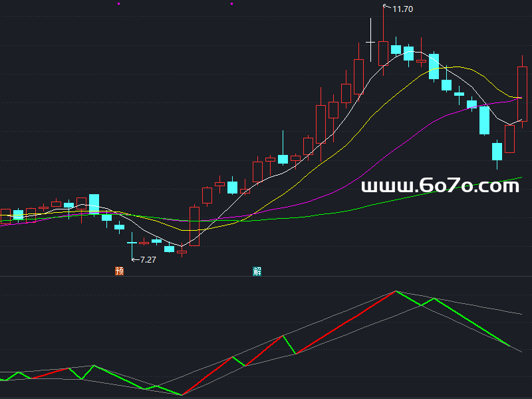Click the 11.70 high price label
The height and width of the screenshot is (399, 532).
[403, 9]
